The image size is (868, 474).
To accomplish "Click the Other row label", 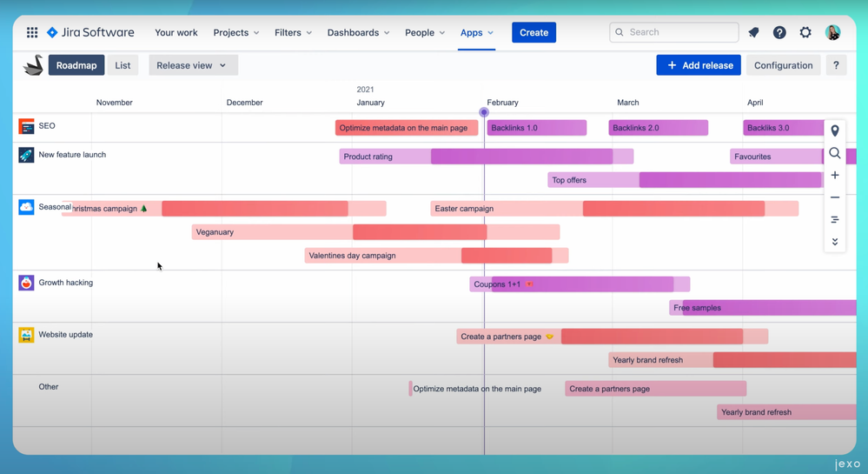I will (x=48, y=387).
